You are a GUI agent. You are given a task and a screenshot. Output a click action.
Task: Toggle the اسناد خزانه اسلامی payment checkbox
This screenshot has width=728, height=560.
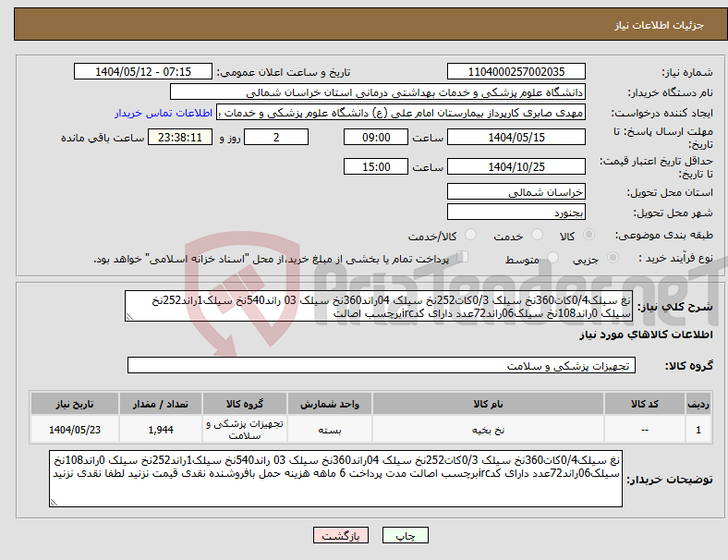[x=462, y=257]
